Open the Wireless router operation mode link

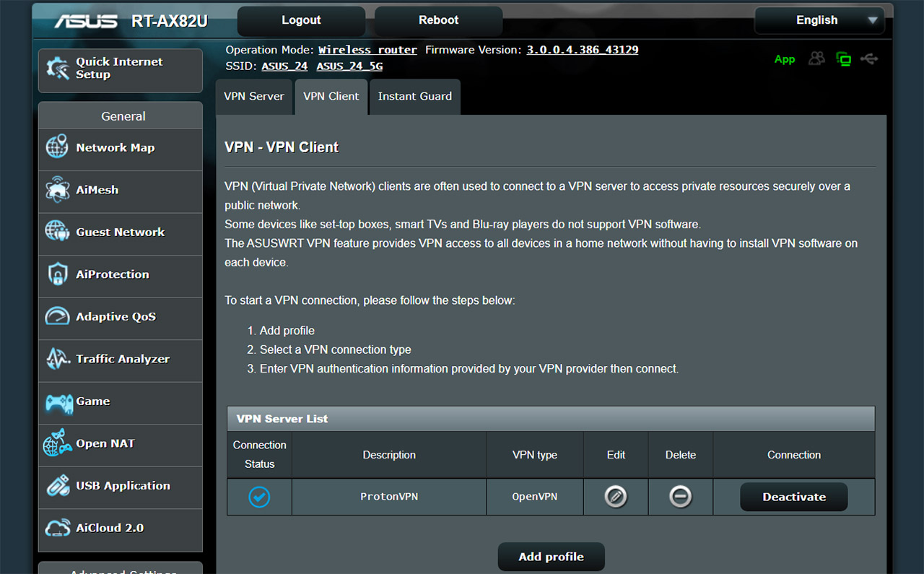[x=367, y=50]
